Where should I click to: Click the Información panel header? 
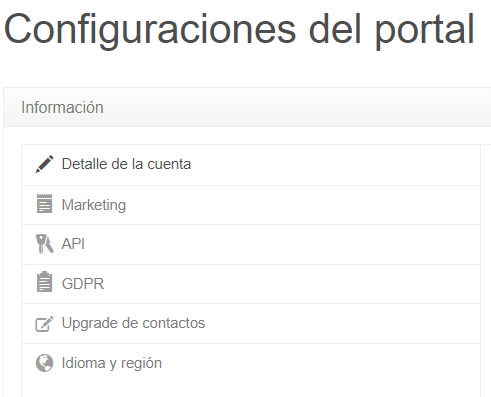point(247,107)
